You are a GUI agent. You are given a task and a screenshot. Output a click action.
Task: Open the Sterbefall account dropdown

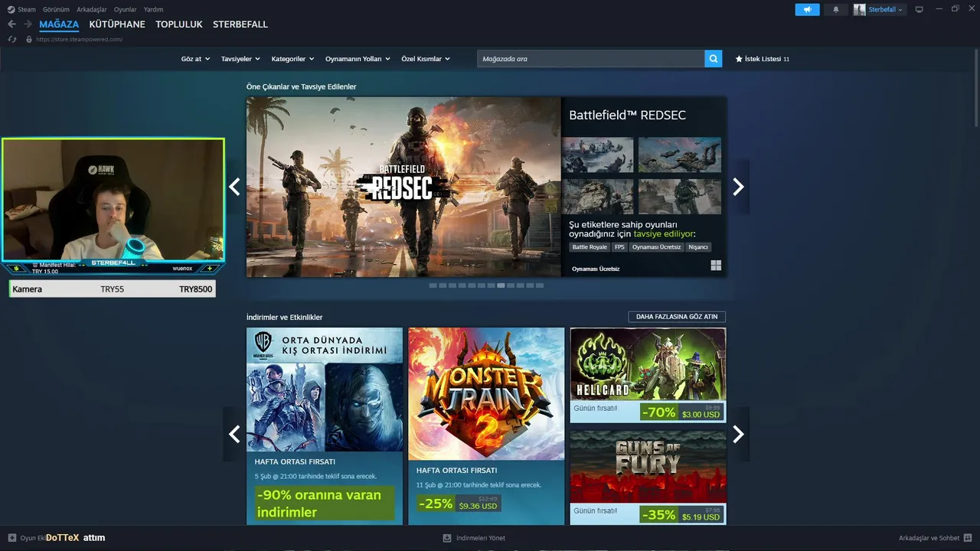885,9
